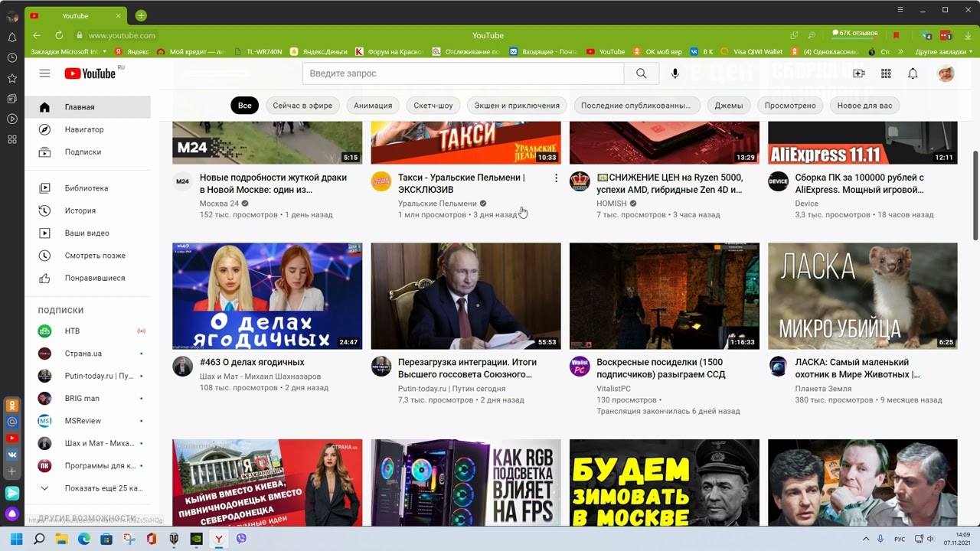980x551 pixels.
Task: Open Яндекс.Деньги bookmark
Action: point(318,52)
